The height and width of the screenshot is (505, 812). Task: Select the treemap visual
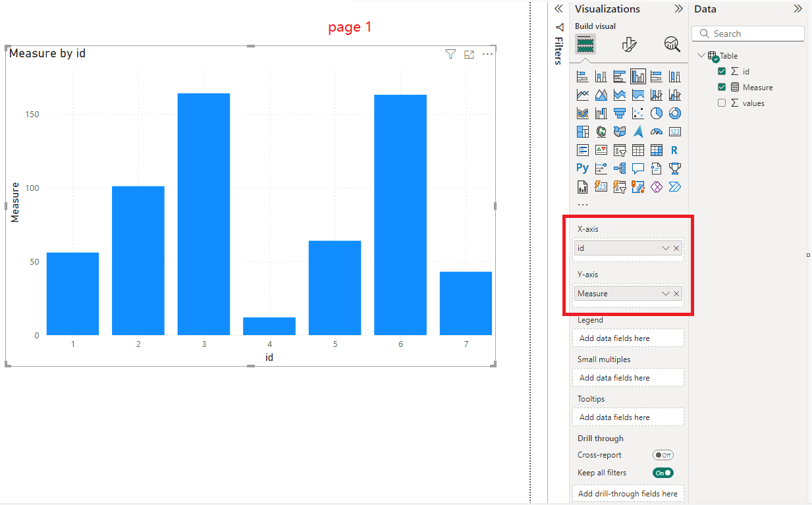[x=582, y=132]
